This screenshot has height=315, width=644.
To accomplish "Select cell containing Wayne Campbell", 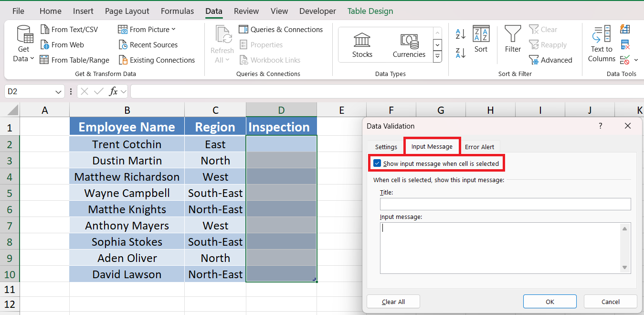I will (x=127, y=193).
